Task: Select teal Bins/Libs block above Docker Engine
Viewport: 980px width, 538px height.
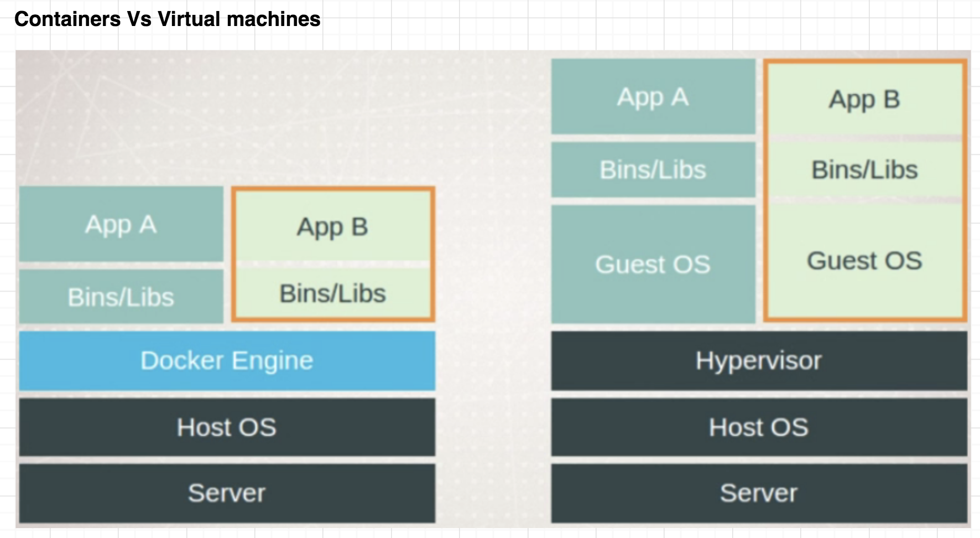Action: 121,297
